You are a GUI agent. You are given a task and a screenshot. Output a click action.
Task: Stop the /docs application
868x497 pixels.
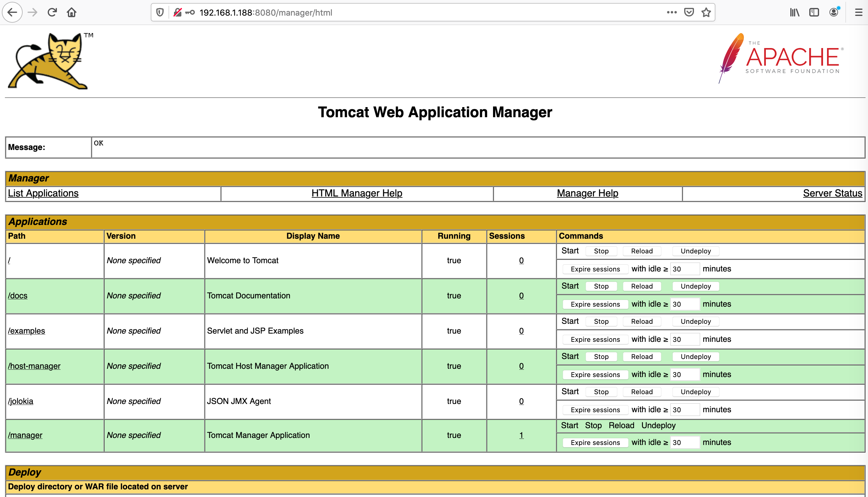click(601, 286)
